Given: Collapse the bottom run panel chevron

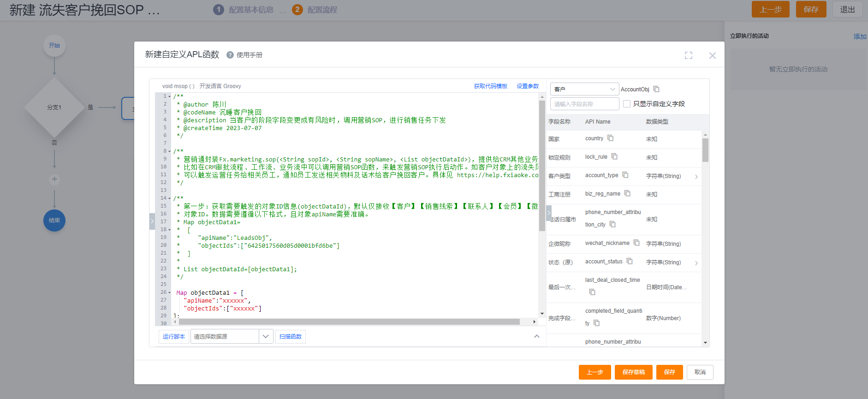Looking at the screenshot, I should click(537, 336).
